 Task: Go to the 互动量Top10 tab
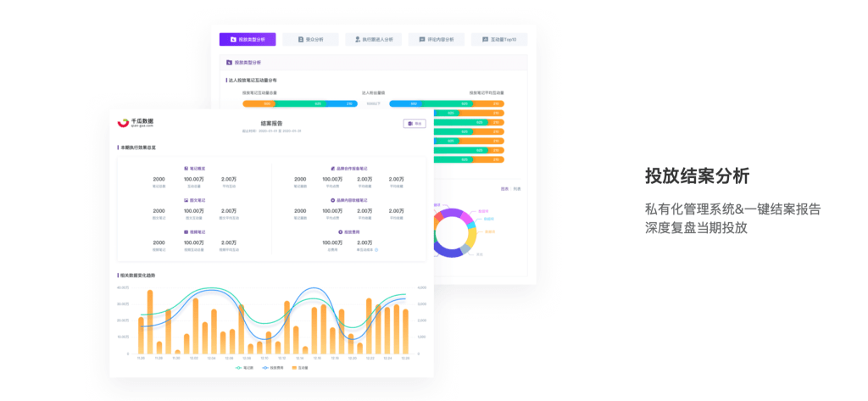tap(498, 40)
